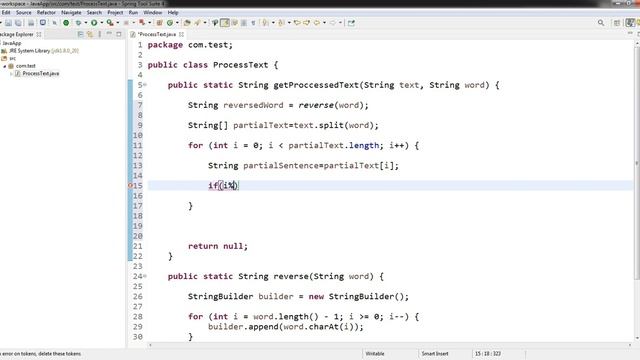
Task: Click the editor horizontal scrollbar
Action: [390, 345]
